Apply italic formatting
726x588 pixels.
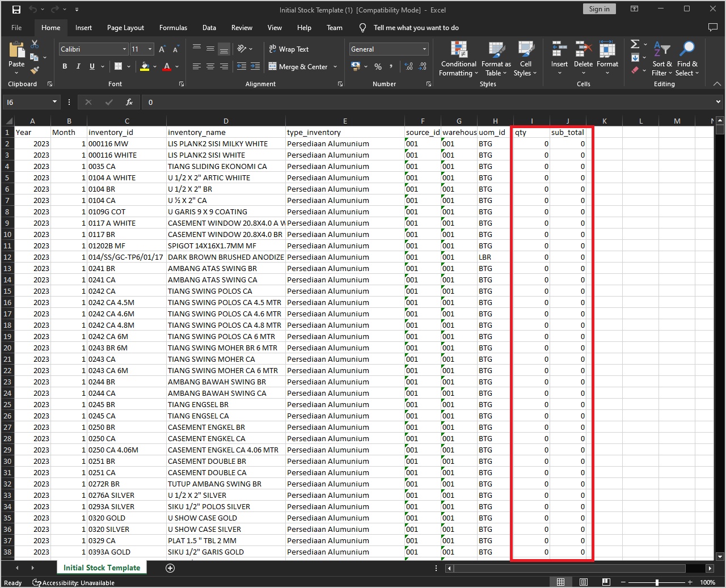pyautogui.click(x=78, y=66)
